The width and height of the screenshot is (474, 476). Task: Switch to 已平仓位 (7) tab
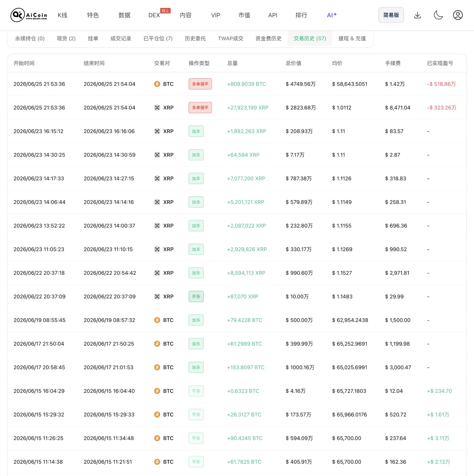click(158, 38)
